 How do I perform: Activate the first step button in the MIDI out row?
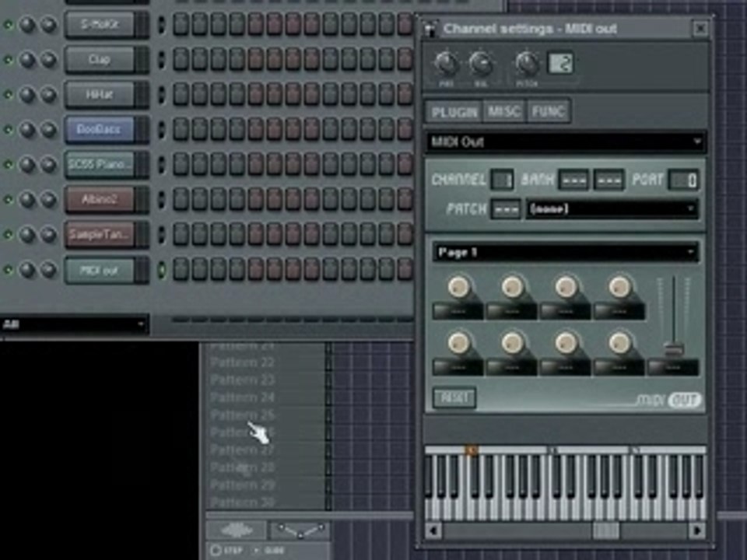[x=181, y=270]
